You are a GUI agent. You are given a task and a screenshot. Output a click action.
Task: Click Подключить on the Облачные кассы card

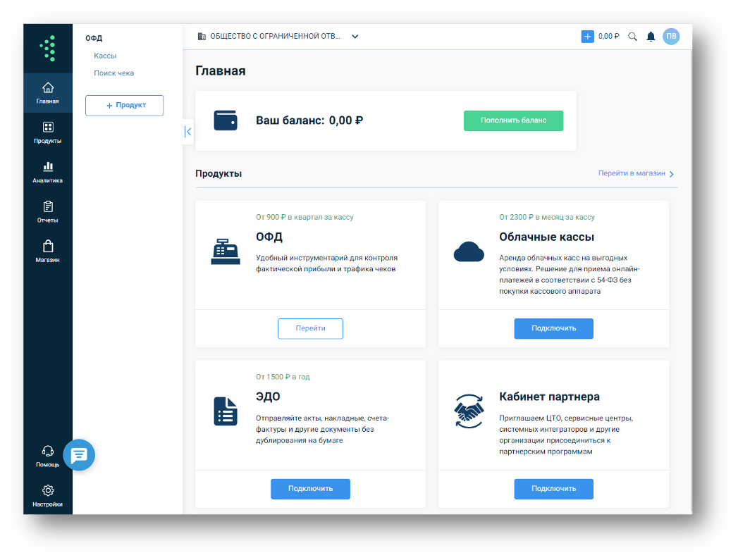tap(553, 328)
